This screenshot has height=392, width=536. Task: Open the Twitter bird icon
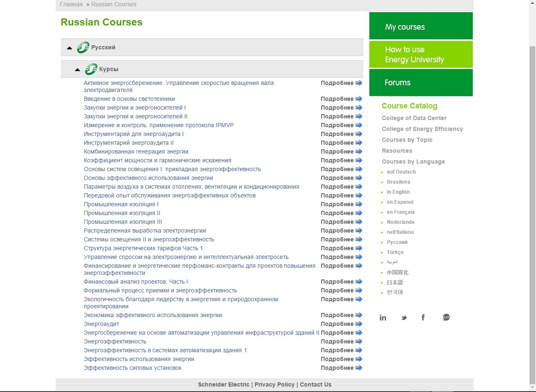(404, 318)
